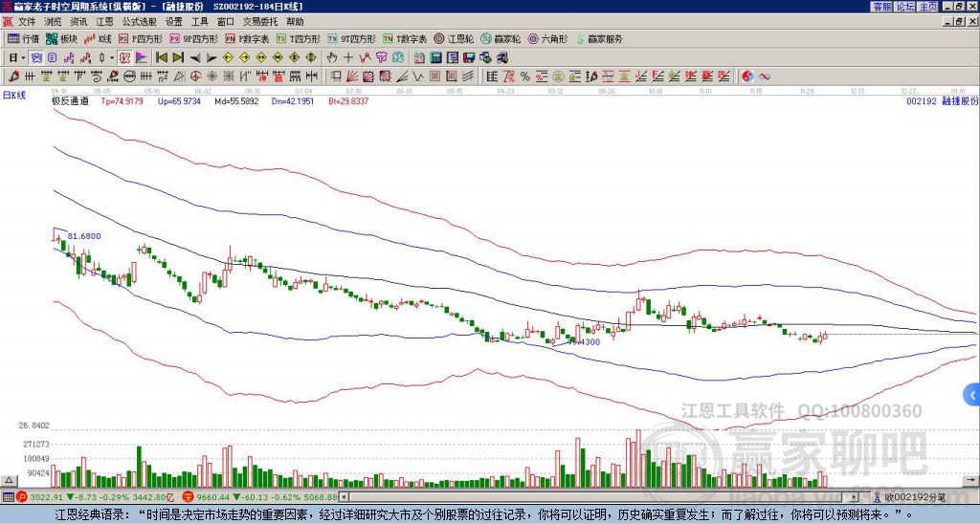This screenshot has width=980, height=524.
Task: Click the 极反通道 indicator name
Action: [70, 100]
